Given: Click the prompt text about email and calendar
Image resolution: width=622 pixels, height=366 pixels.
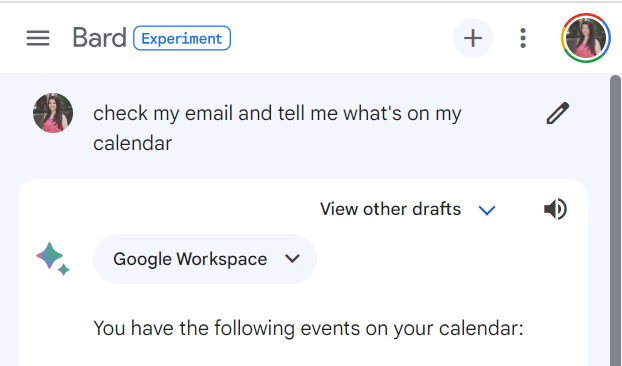Looking at the screenshot, I should (x=277, y=128).
